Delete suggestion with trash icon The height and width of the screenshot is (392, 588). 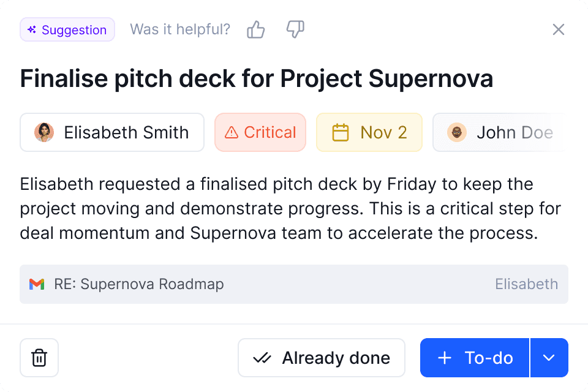(x=39, y=358)
